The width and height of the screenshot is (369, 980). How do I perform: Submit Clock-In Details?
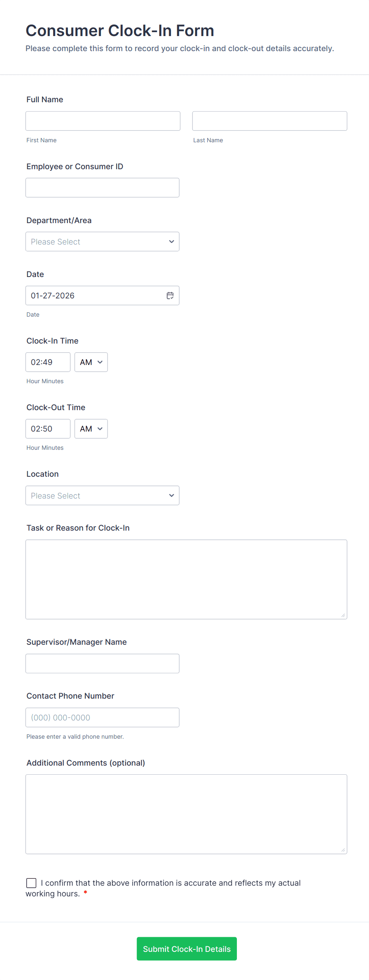coord(186,949)
